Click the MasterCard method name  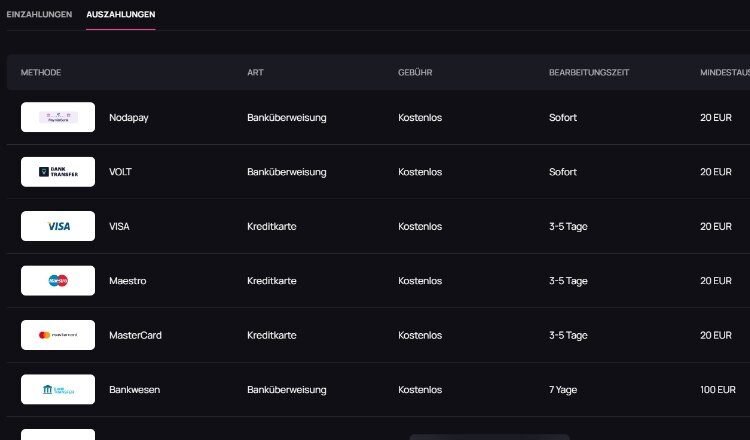coord(135,335)
